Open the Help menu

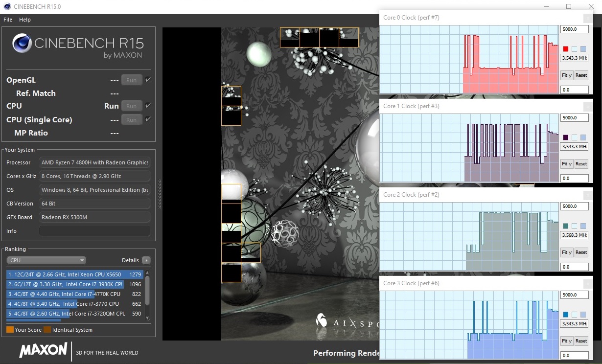[25, 20]
